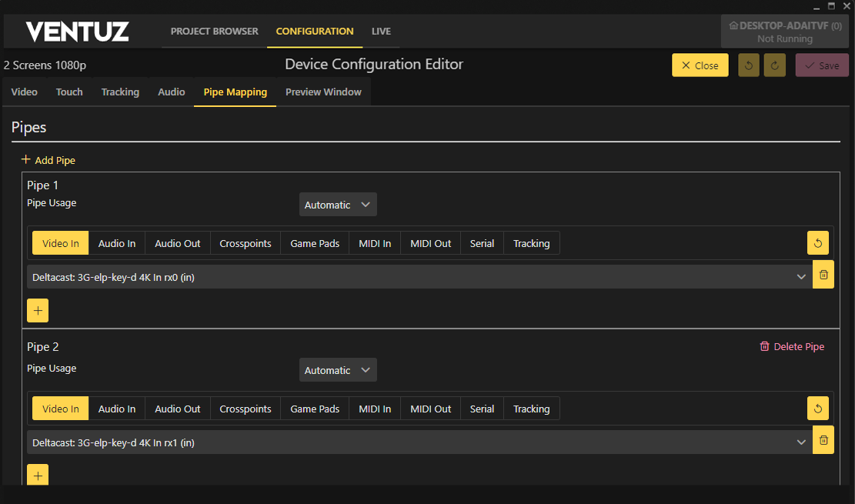Viewport: 855px width, 504px height.
Task: Click the undo arrow icon beside Close
Action: pyautogui.click(x=749, y=65)
